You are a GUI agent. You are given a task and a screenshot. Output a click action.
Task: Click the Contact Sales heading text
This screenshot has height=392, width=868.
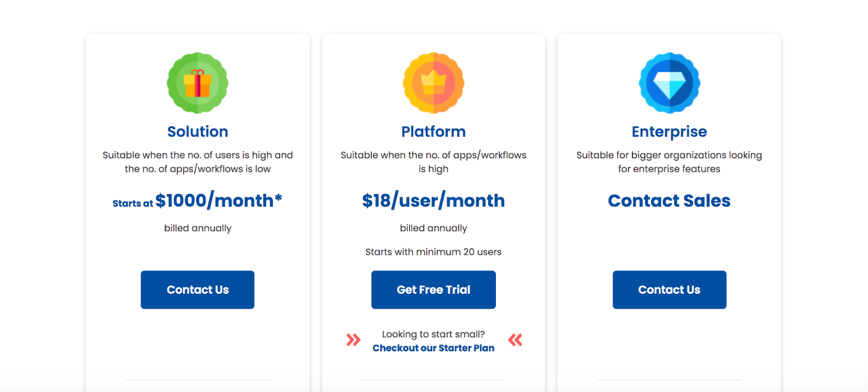pos(669,201)
